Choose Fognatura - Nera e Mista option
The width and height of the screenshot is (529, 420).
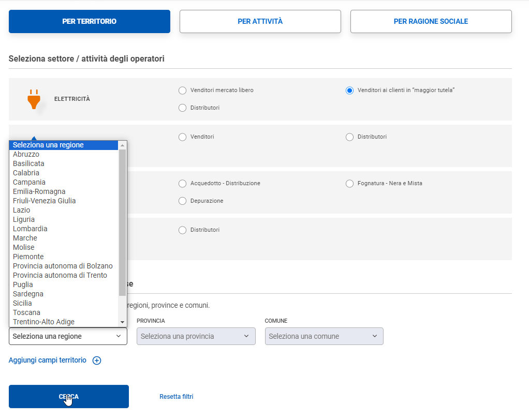[x=349, y=184]
